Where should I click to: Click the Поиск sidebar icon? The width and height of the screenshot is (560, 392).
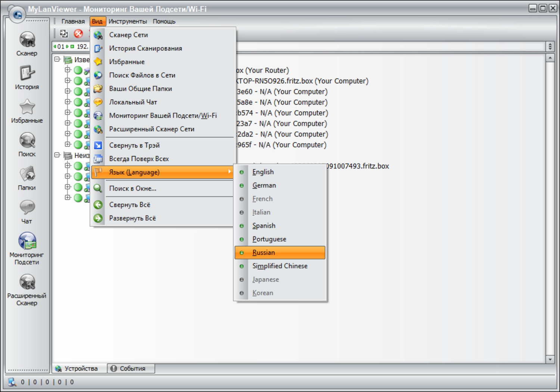coord(27,141)
